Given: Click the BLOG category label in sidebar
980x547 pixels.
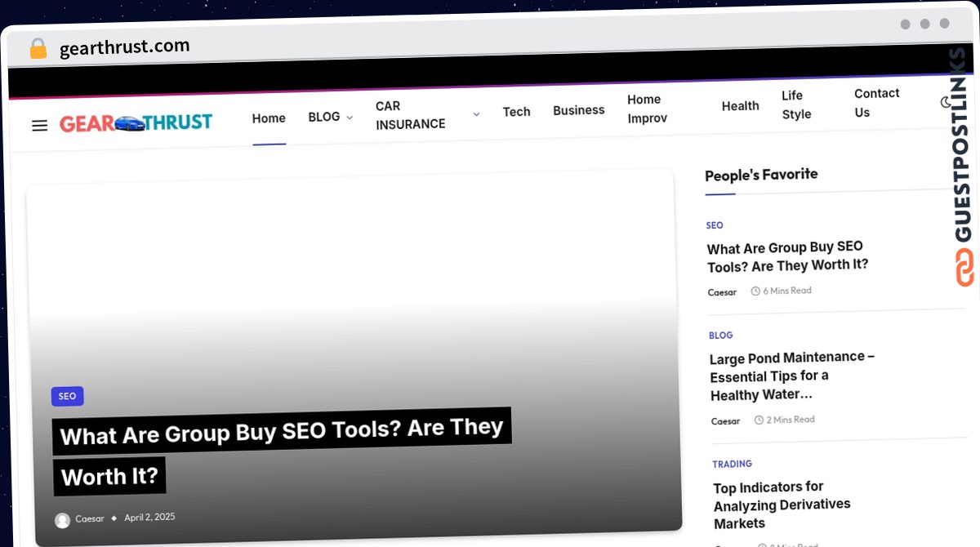Looking at the screenshot, I should coord(721,336).
